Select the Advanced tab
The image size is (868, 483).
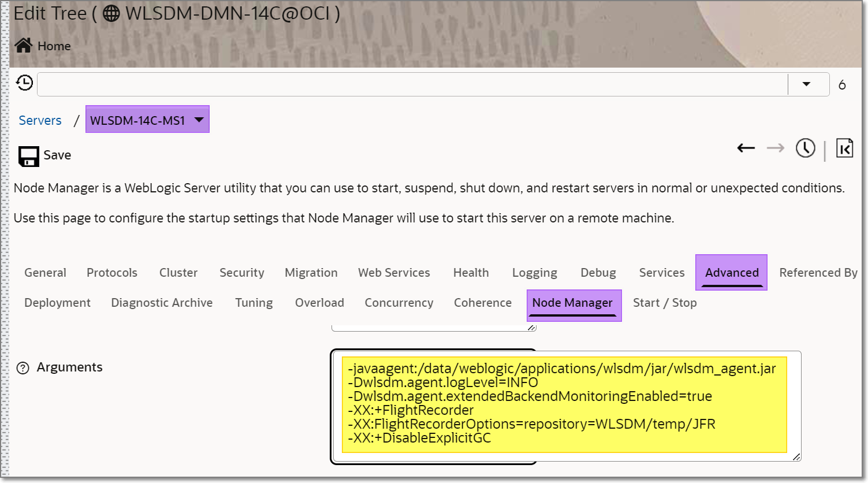732,273
